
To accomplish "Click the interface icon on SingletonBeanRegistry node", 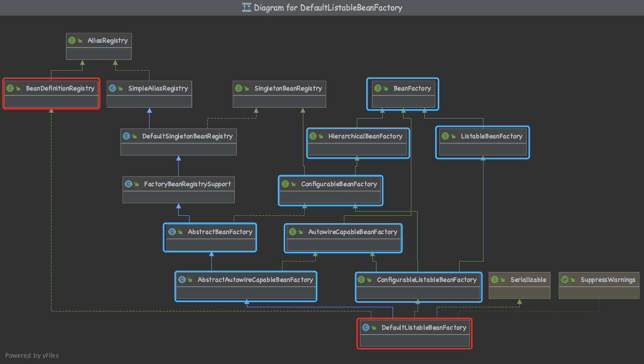I will point(238,88).
